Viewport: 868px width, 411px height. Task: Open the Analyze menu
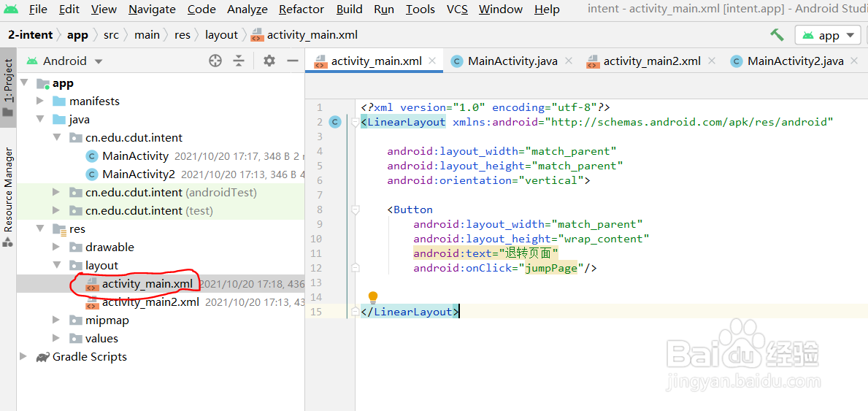tap(247, 9)
